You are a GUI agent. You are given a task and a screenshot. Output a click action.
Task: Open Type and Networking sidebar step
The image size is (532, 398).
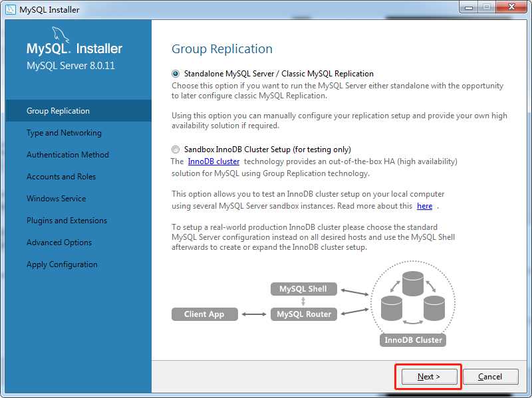pyautogui.click(x=64, y=132)
